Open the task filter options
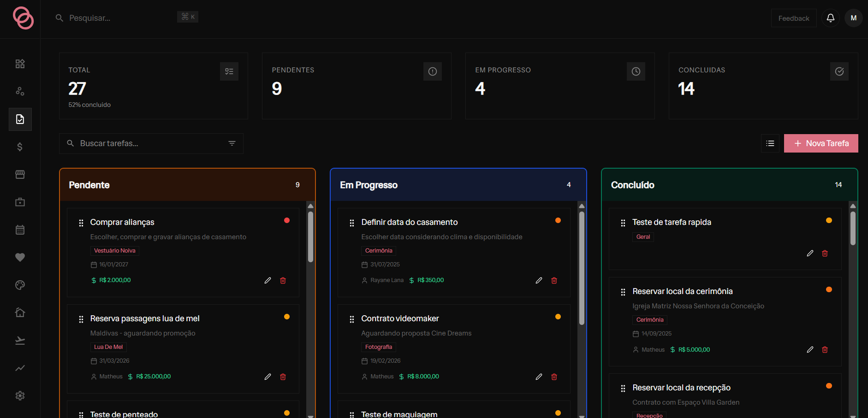This screenshot has width=868, height=418. point(232,143)
